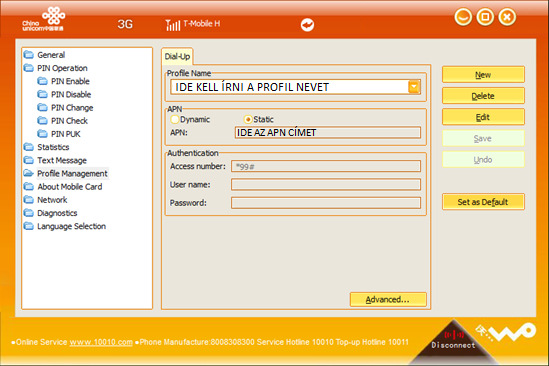Minimize the window with round button
The height and width of the screenshot is (366, 549).
point(463,17)
